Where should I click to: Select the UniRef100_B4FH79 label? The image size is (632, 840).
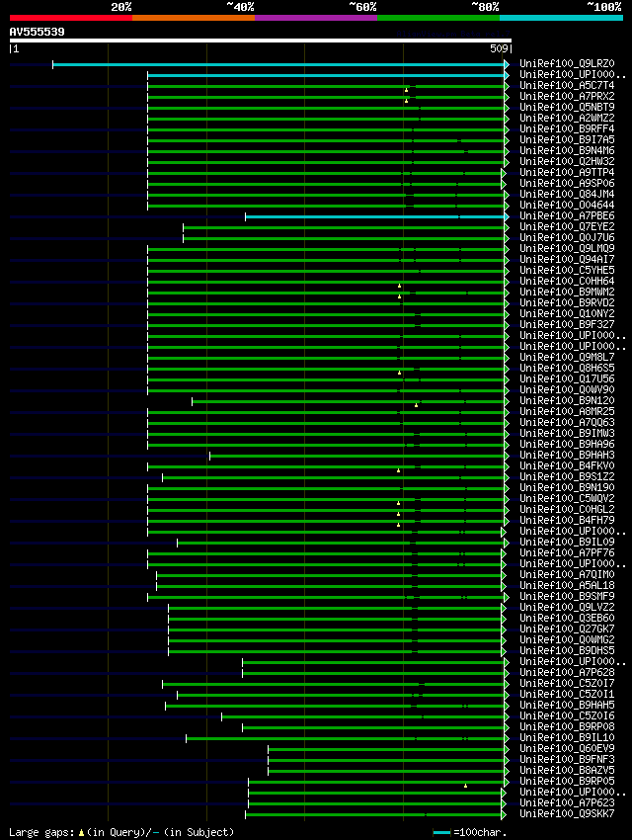[x=567, y=521]
